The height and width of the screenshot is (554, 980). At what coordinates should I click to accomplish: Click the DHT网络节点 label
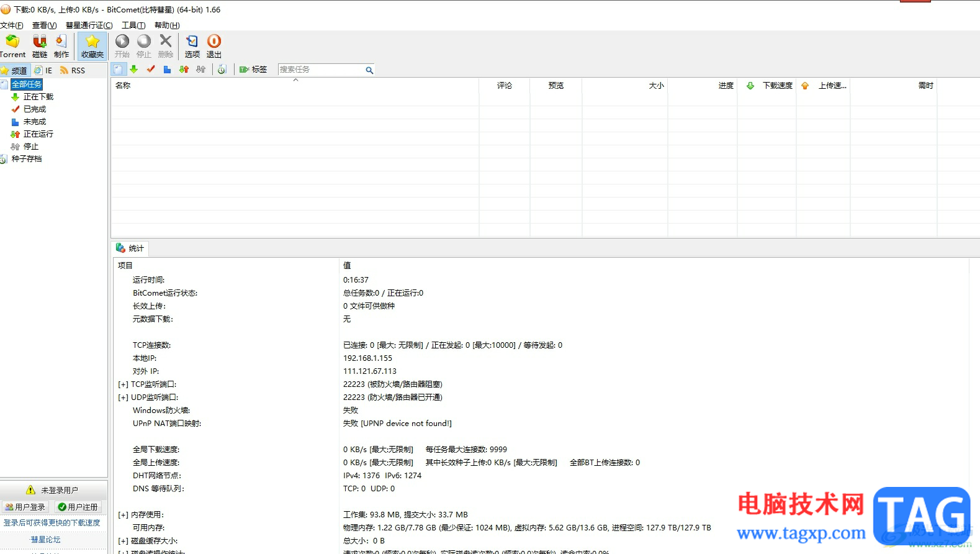[157, 476]
